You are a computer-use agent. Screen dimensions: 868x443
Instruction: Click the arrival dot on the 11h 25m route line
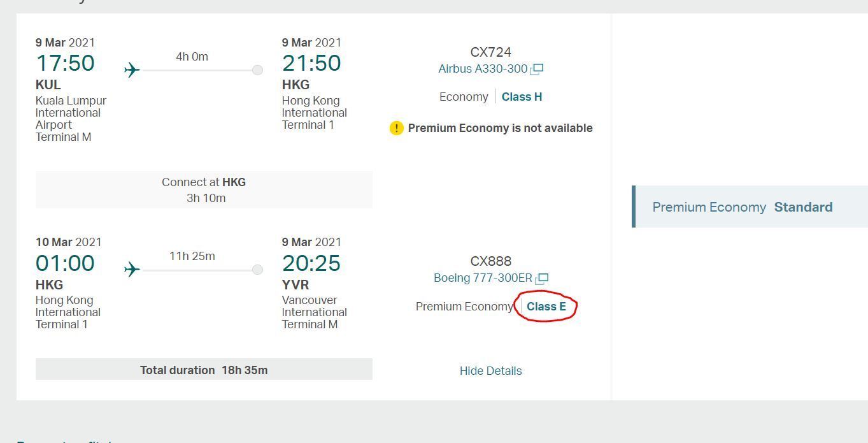[x=257, y=270]
